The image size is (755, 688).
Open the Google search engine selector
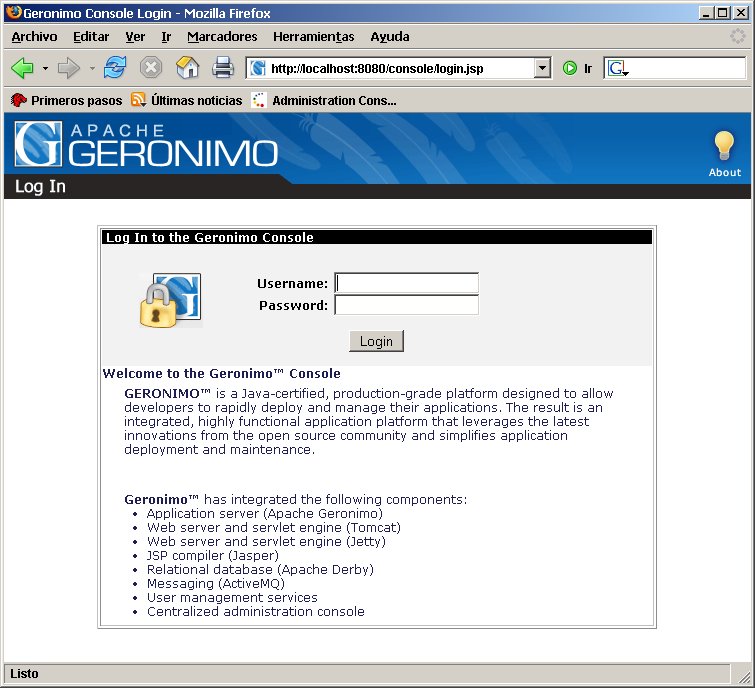(618, 68)
